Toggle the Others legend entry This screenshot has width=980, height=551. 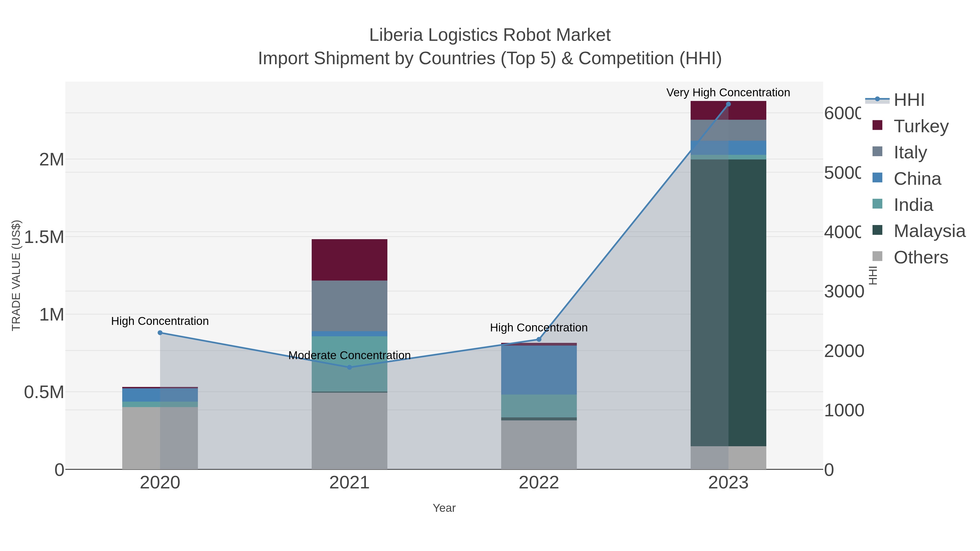[910, 257]
